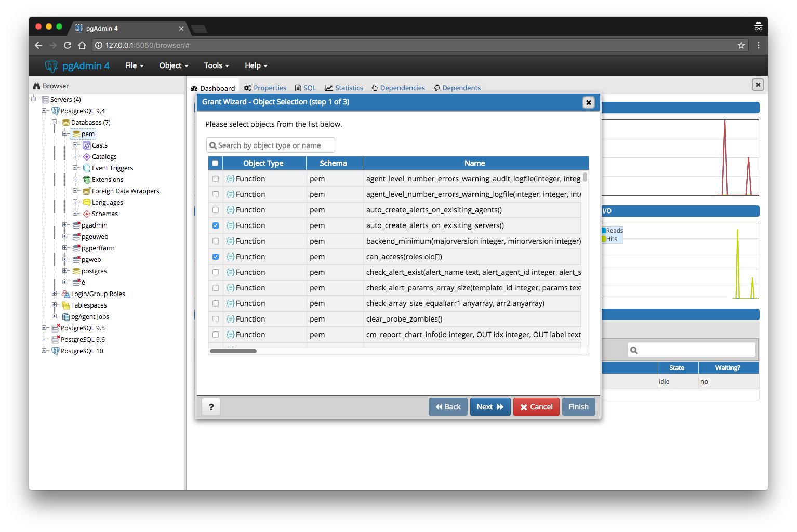
Task: Click the Languages icon in tree
Action: click(87, 203)
